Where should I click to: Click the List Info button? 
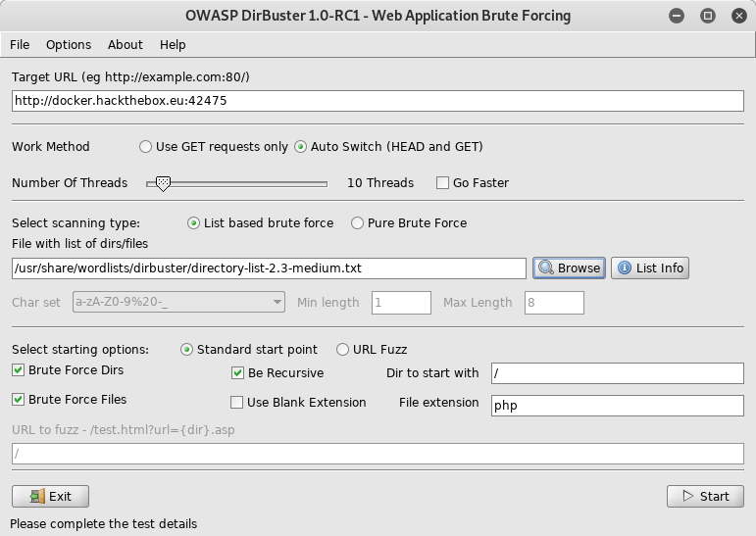click(x=650, y=268)
